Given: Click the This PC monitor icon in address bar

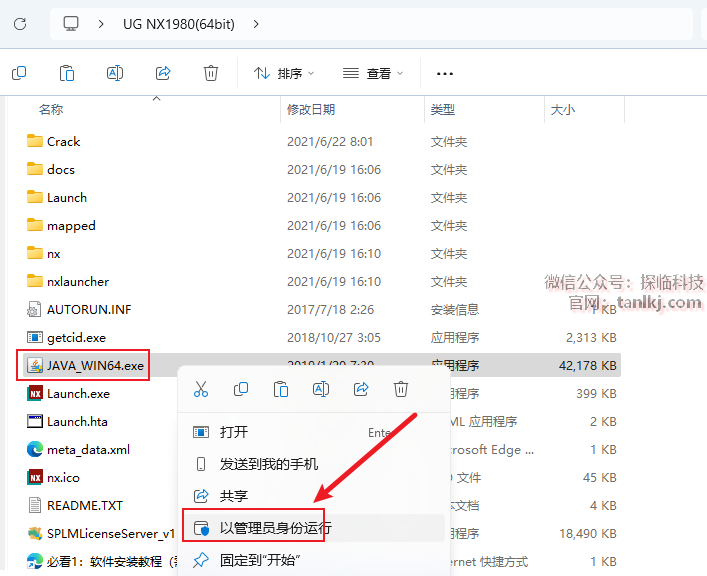Looking at the screenshot, I should (71, 23).
